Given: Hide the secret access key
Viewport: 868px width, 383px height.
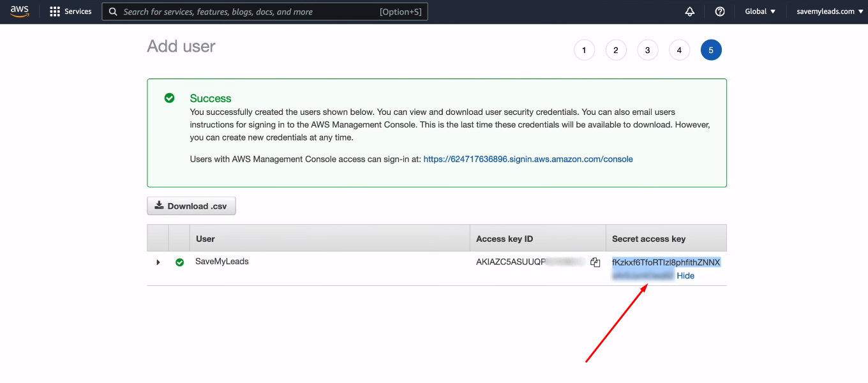Looking at the screenshot, I should click(685, 276).
